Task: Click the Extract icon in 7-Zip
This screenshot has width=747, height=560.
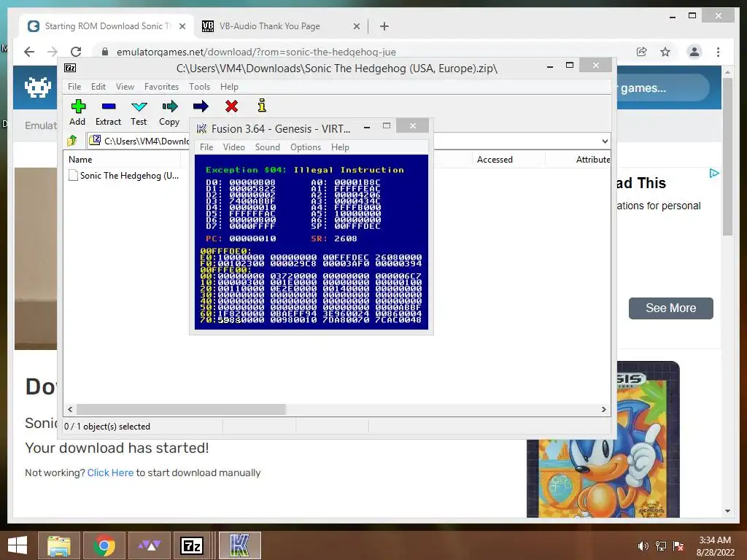Action: pyautogui.click(x=109, y=106)
